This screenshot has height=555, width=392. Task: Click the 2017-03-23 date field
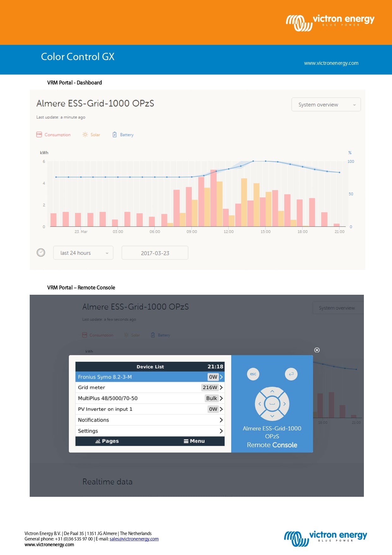pyautogui.click(x=155, y=253)
